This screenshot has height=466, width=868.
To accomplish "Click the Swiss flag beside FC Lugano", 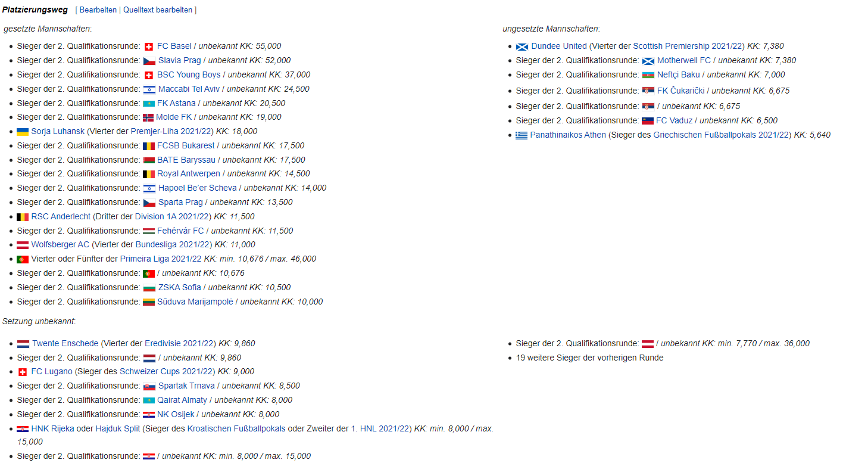I will pyautogui.click(x=23, y=372).
